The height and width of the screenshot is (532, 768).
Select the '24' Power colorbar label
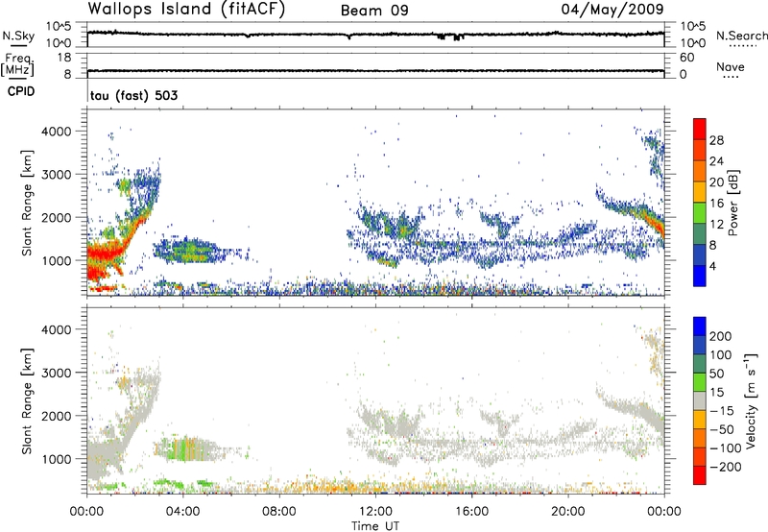[716, 161]
